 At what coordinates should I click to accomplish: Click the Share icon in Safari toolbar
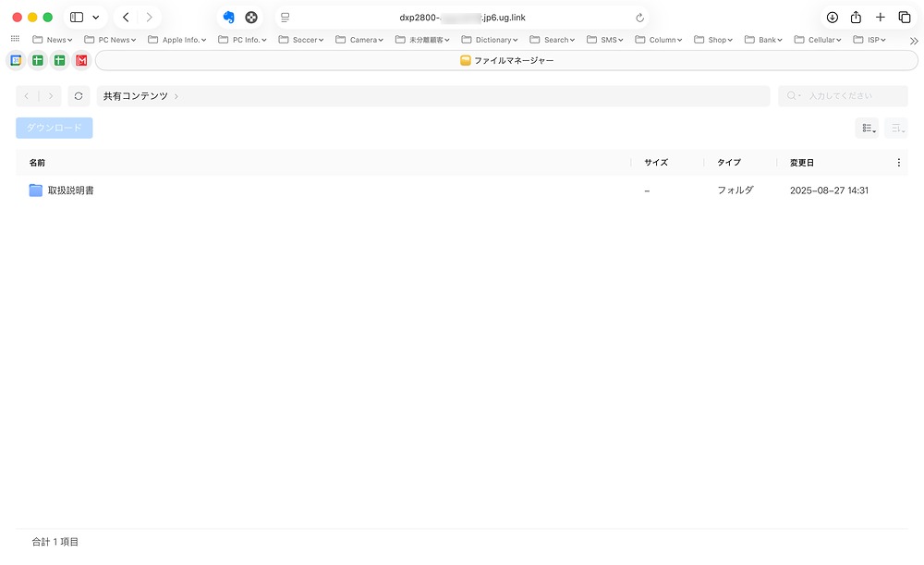[x=856, y=18]
